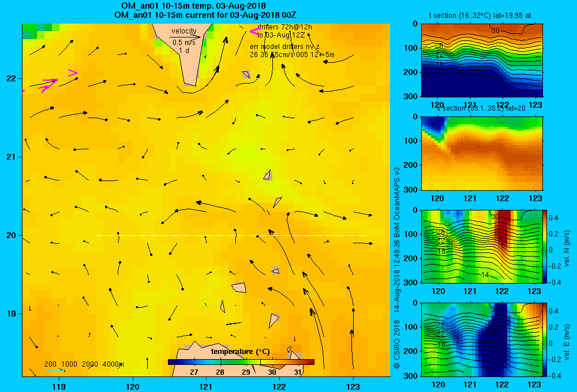Click latitude tick label '22' on the main map
This screenshot has width=577, height=392.
(x=11, y=79)
